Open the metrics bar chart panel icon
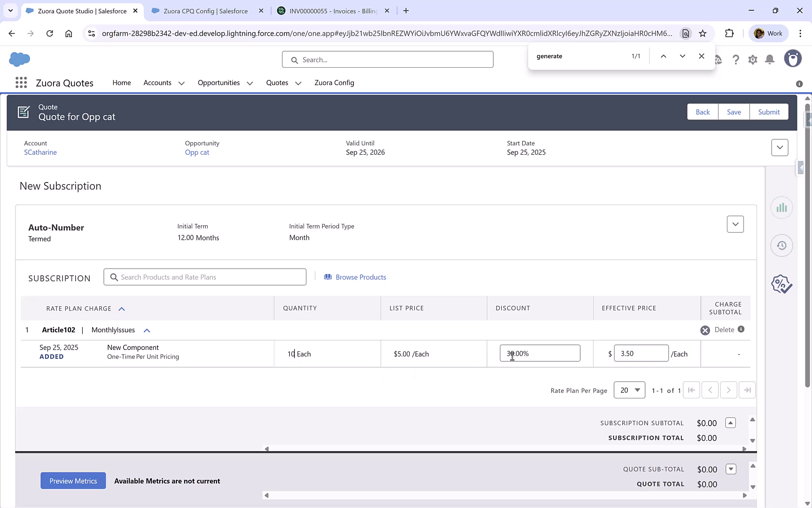The image size is (812, 508). pyautogui.click(x=781, y=207)
